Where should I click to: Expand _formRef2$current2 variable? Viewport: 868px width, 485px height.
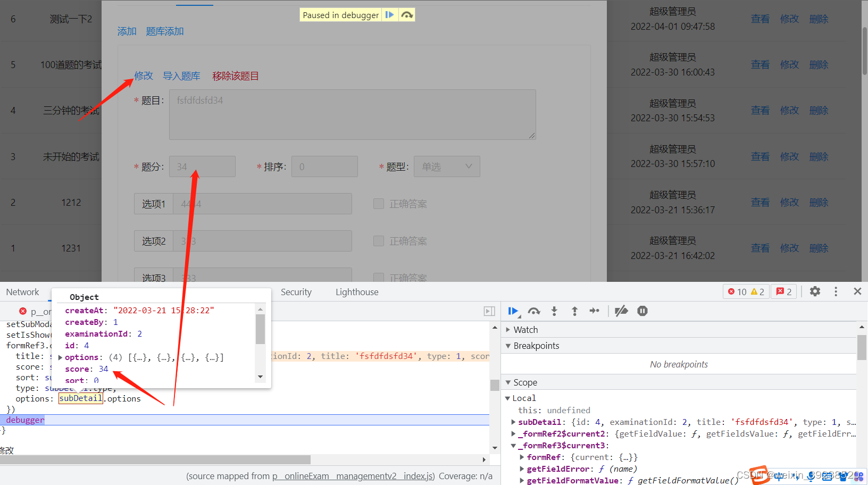pos(513,434)
